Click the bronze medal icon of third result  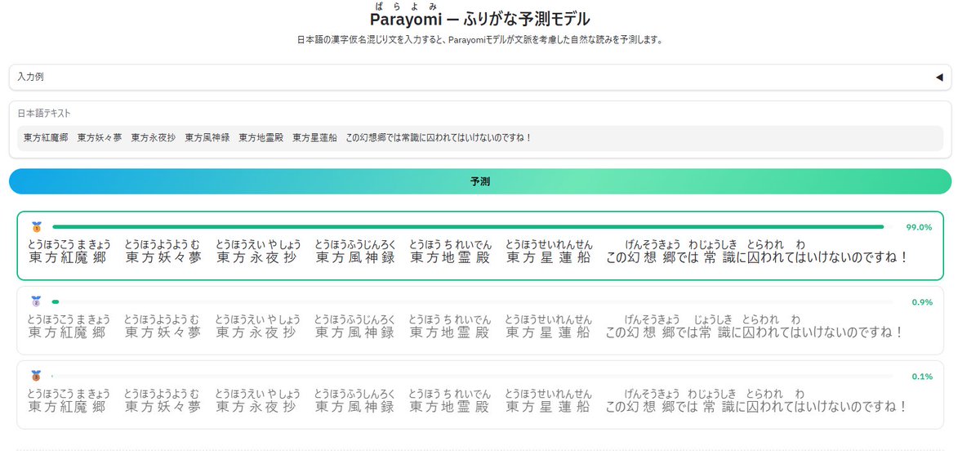(x=36, y=377)
